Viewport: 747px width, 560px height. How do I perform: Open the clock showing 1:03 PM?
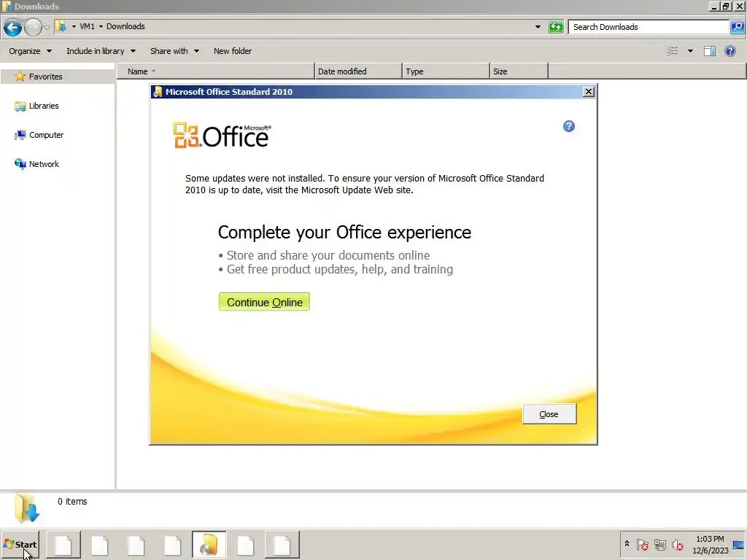(711, 544)
